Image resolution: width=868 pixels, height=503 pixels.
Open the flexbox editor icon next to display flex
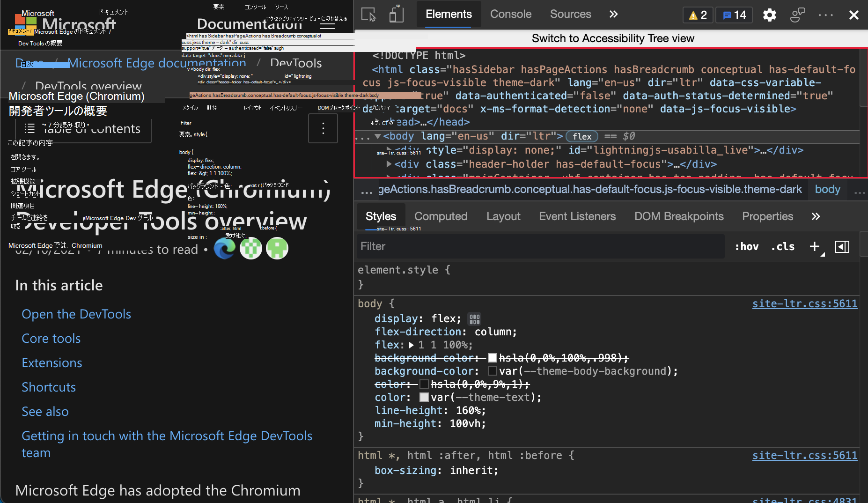[474, 319]
